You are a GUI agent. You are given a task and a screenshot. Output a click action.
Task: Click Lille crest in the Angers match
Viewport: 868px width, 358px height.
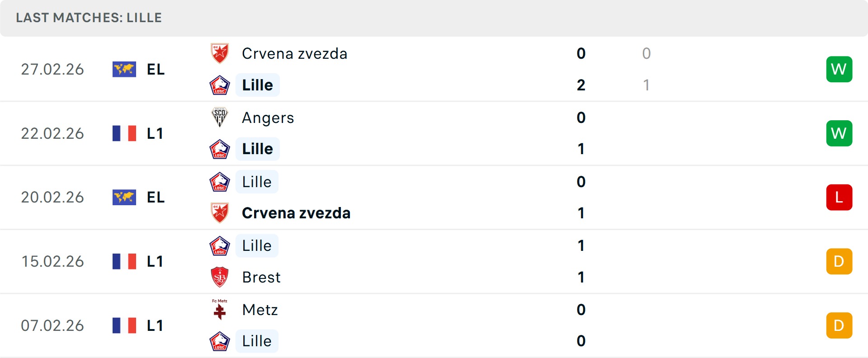(220, 149)
